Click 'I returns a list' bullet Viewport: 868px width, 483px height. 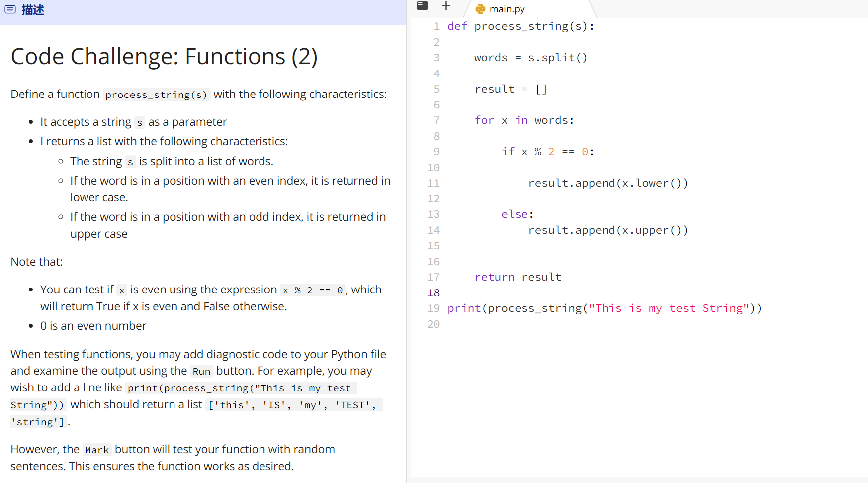tap(164, 141)
